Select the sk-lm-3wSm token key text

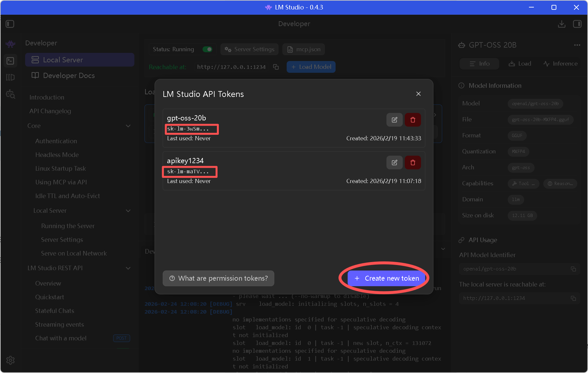click(188, 129)
